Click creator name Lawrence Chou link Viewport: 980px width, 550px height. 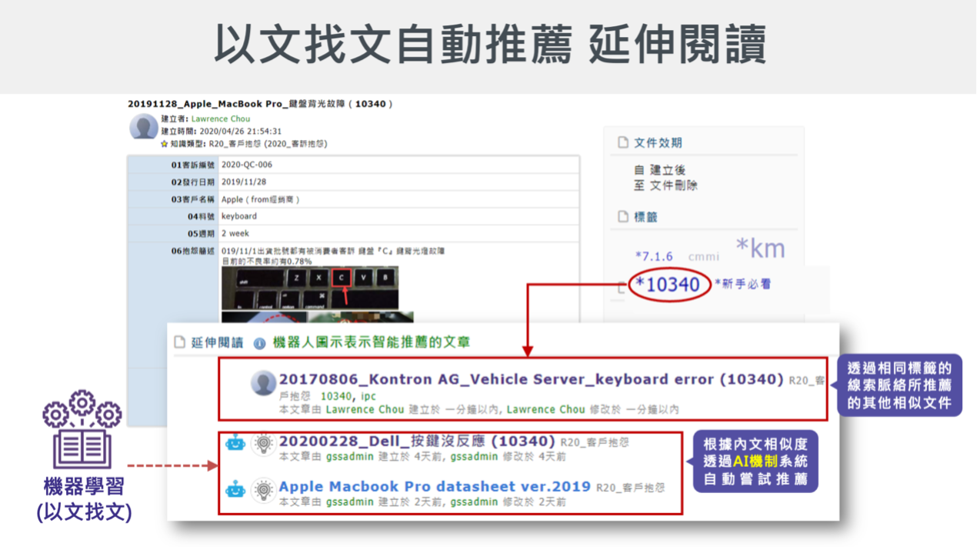coord(221,118)
